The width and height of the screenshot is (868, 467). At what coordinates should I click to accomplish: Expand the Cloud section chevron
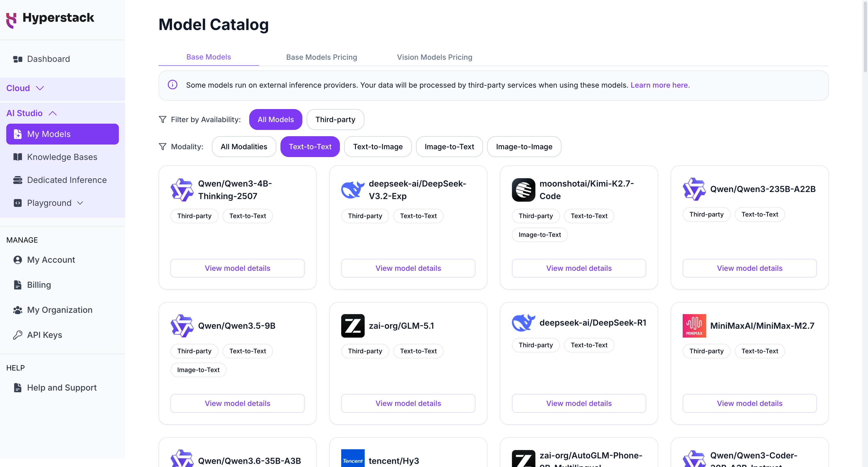40,88
